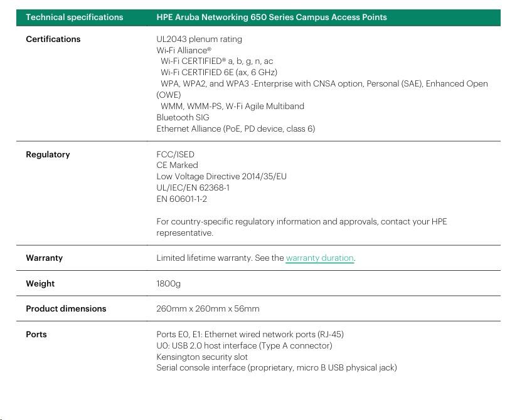Viewport: 527px width, 420px height.
Task: Click the 'Product dimensions' row label
Action: tap(66, 308)
